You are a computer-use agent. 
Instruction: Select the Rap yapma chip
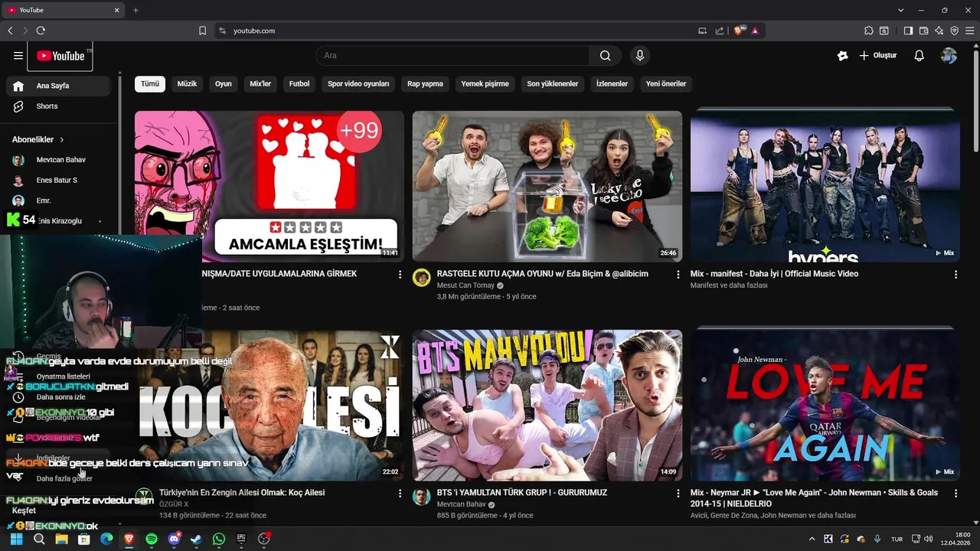click(425, 84)
